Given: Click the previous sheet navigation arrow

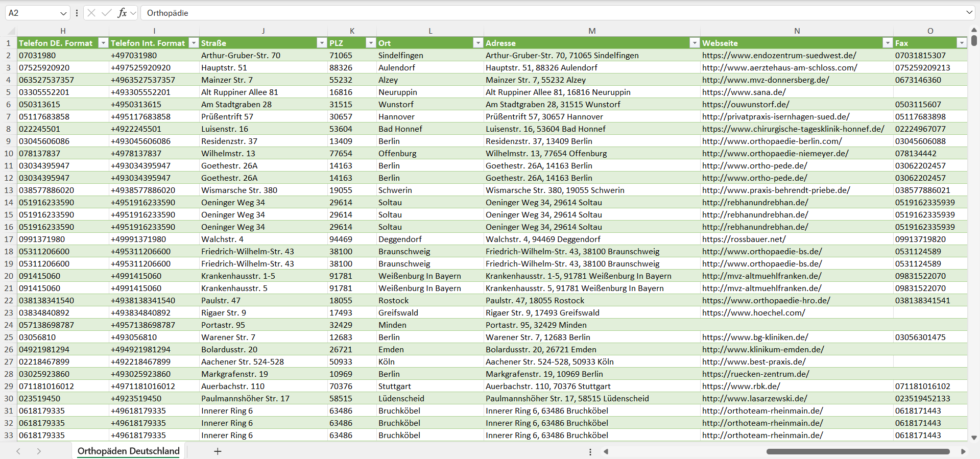Looking at the screenshot, I should coord(18,451).
